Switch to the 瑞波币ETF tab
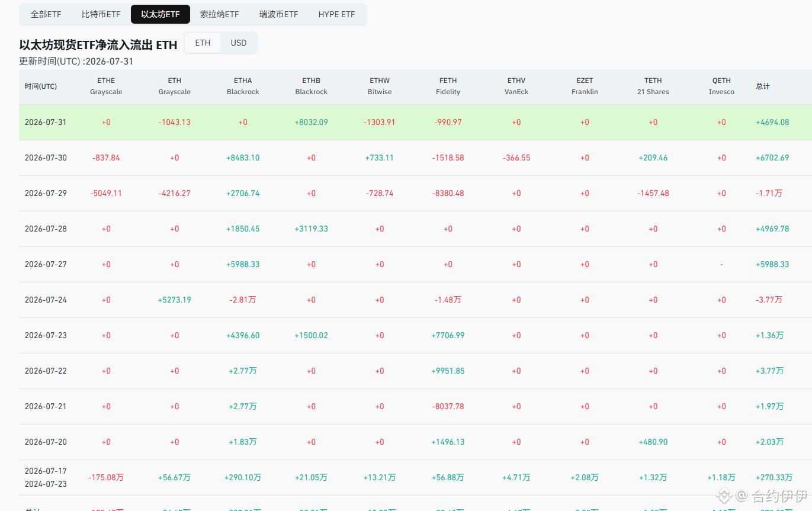Viewport: 812px width, 511px height. 278,14
